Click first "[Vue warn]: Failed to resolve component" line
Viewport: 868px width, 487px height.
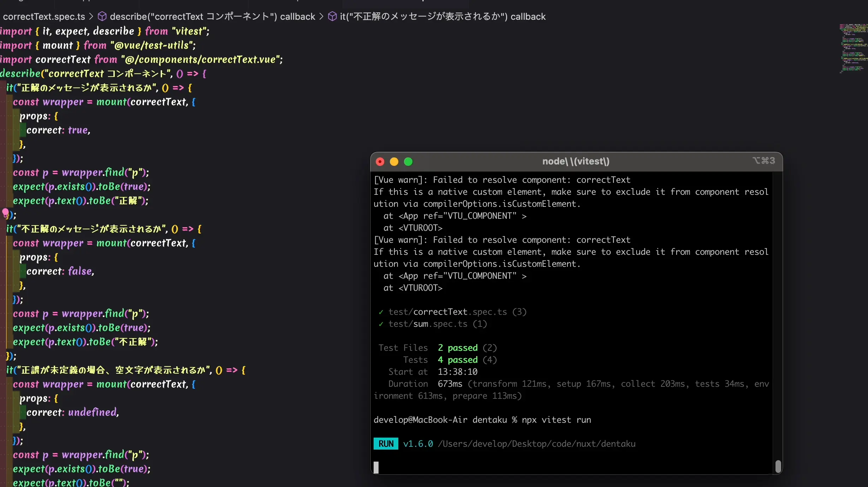[x=502, y=180]
